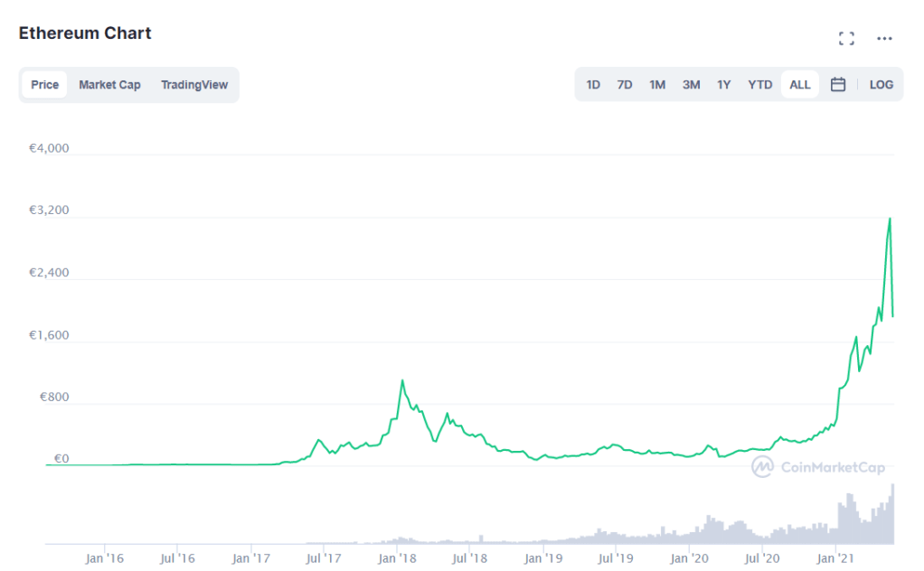Click the Ethereum Chart heading
The width and height of the screenshot is (924, 571).
(85, 33)
